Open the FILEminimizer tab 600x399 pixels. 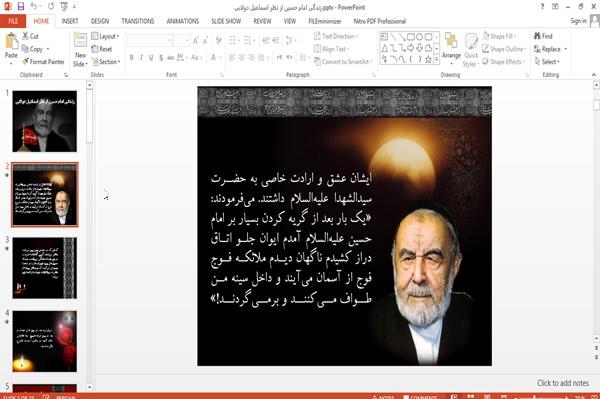[x=324, y=21]
